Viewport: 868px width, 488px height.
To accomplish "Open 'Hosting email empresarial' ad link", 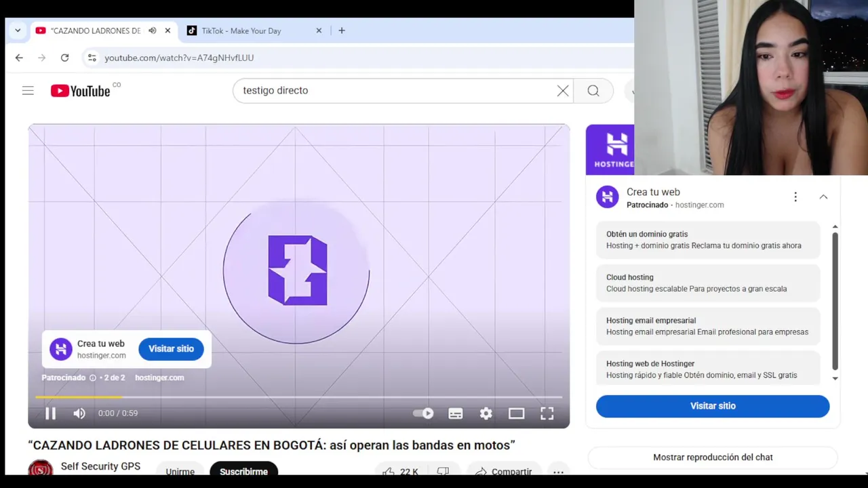I will pyautogui.click(x=708, y=326).
